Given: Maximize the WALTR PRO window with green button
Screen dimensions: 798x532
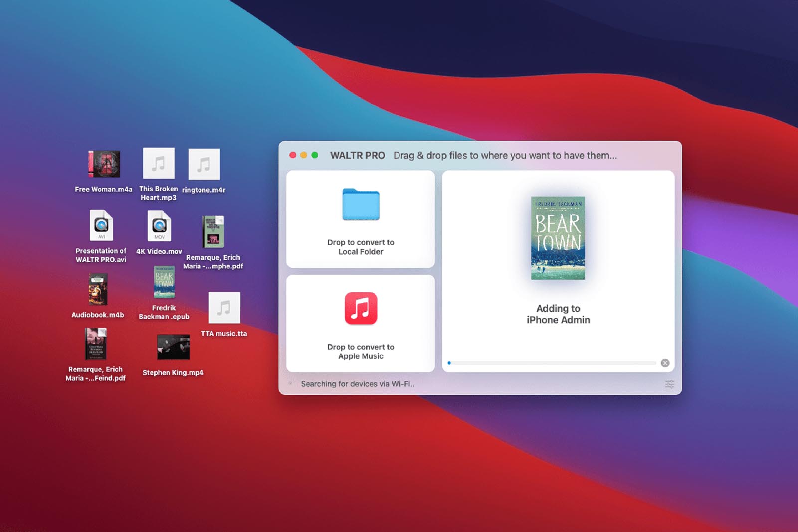Looking at the screenshot, I should pyautogui.click(x=315, y=155).
